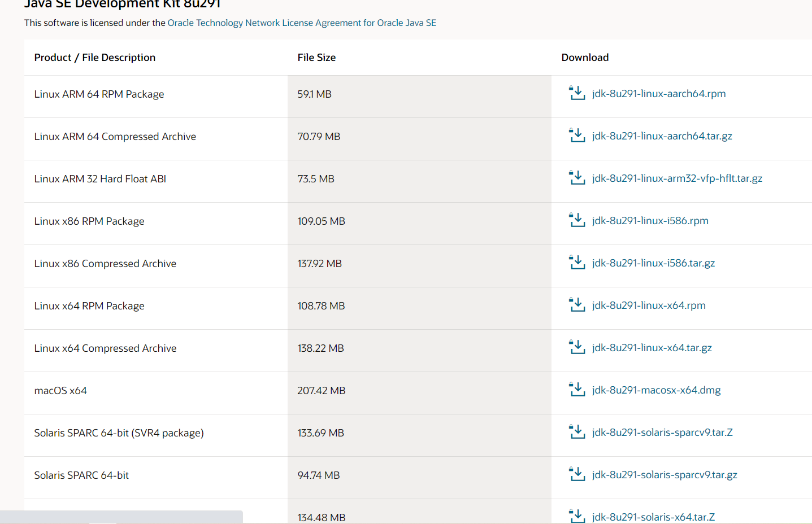Click the 134.48 MB file size
The width and height of the screenshot is (812, 524).
pos(322,517)
